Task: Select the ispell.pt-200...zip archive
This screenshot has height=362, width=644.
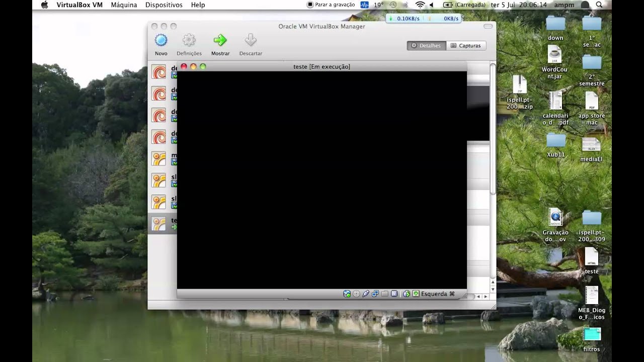Action: (519, 92)
